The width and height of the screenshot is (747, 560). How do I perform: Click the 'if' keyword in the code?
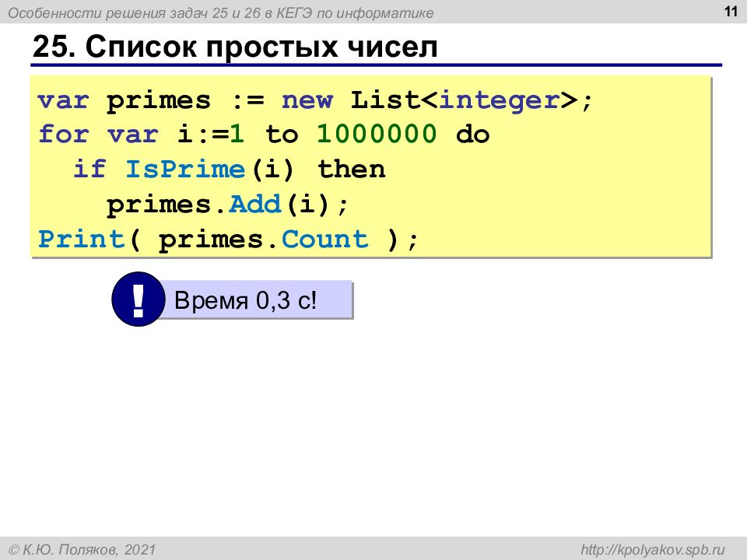point(89,169)
